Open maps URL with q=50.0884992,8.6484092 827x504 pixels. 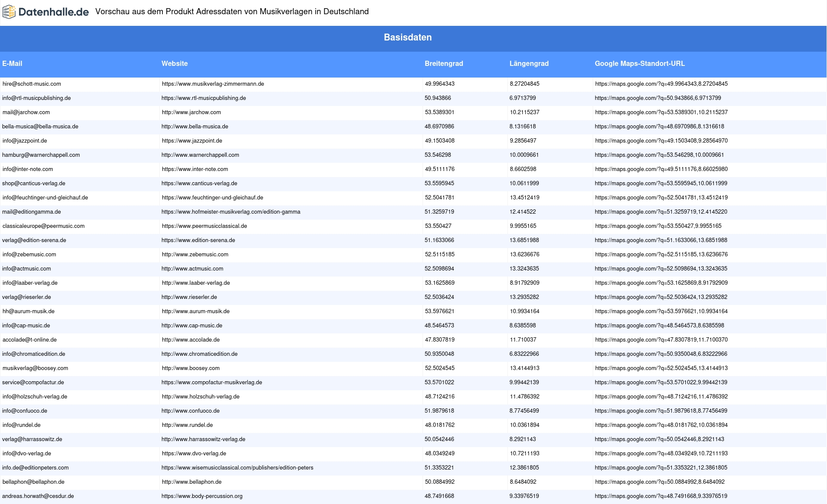pyautogui.click(x=660, y=482)
